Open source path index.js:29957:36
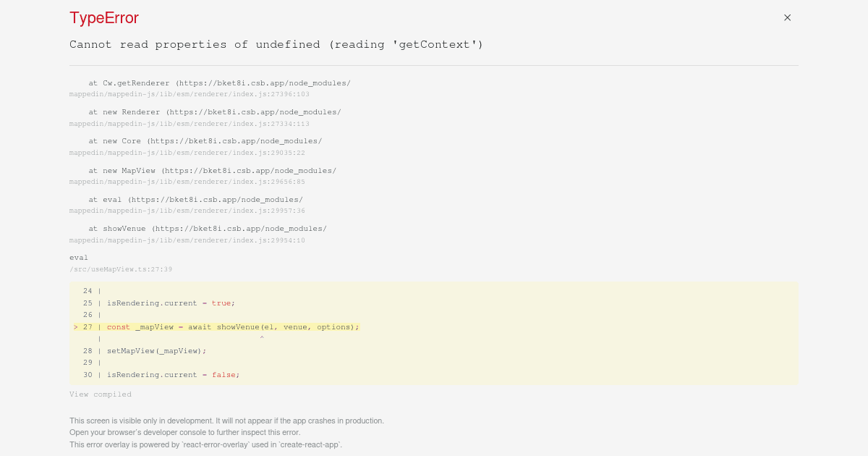 tap(187, 211)
